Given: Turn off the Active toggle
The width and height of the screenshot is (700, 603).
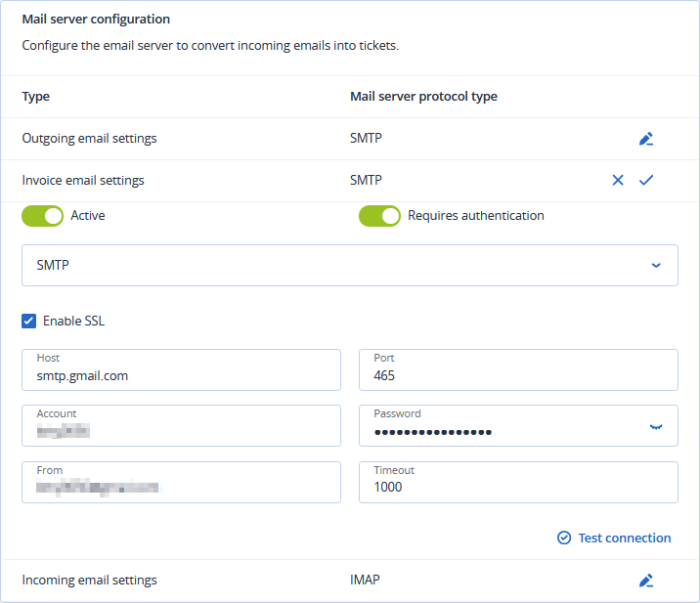Looking at the screenshot, I should click(x=42, y=216).
